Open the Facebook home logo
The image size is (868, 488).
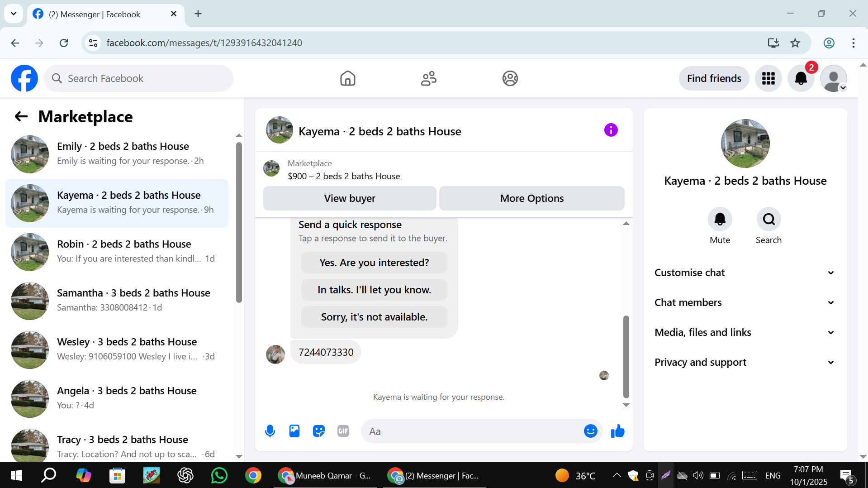pyautogui.click(x=24, y=78)
